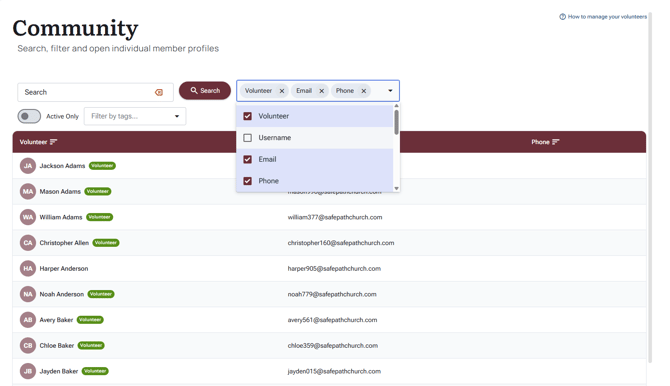Uncheck the Email column checkbox

coord(247,159)
